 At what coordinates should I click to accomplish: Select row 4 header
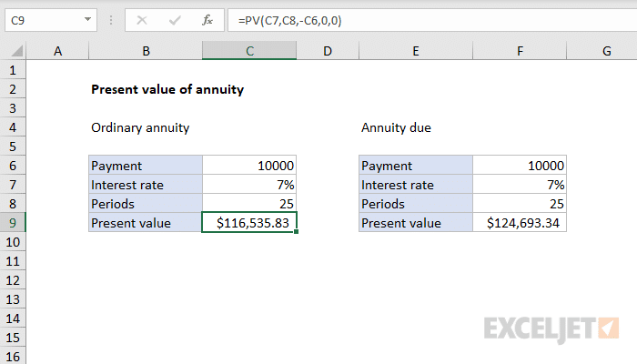[x=13, y=127]
